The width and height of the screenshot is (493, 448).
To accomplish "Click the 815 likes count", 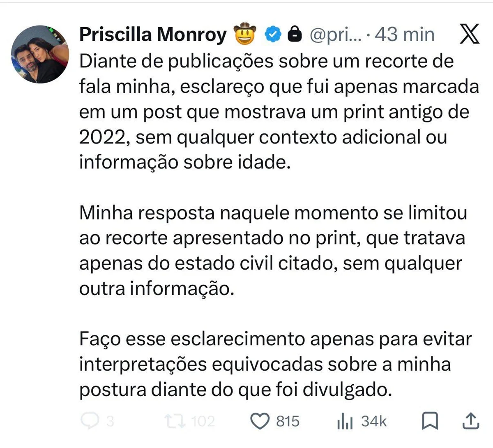I will (288, 421).
